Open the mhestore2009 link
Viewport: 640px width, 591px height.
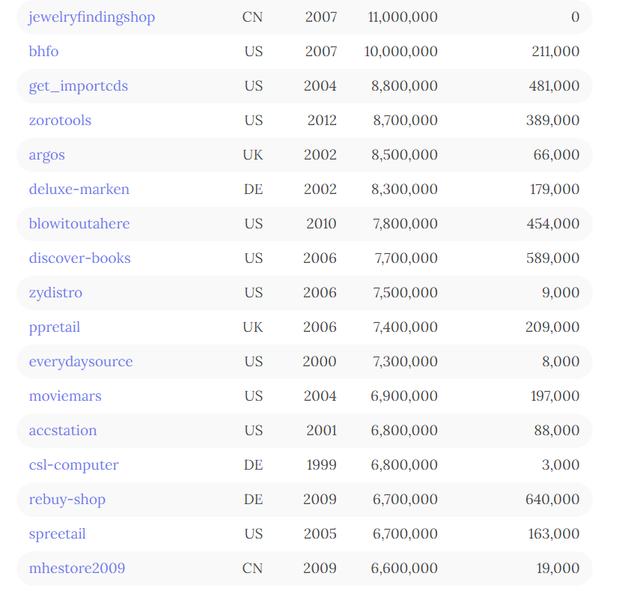point(77,569)
